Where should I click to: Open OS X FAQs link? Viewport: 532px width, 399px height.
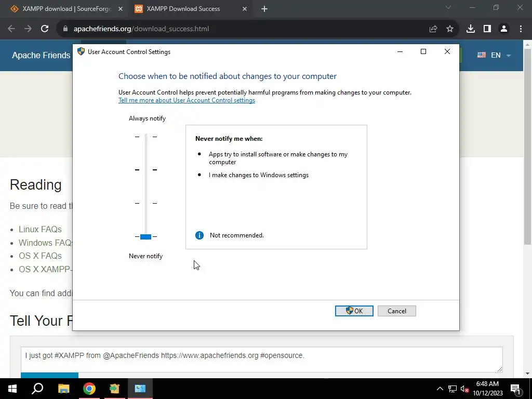pyautogui.click(x=40, y=256)
